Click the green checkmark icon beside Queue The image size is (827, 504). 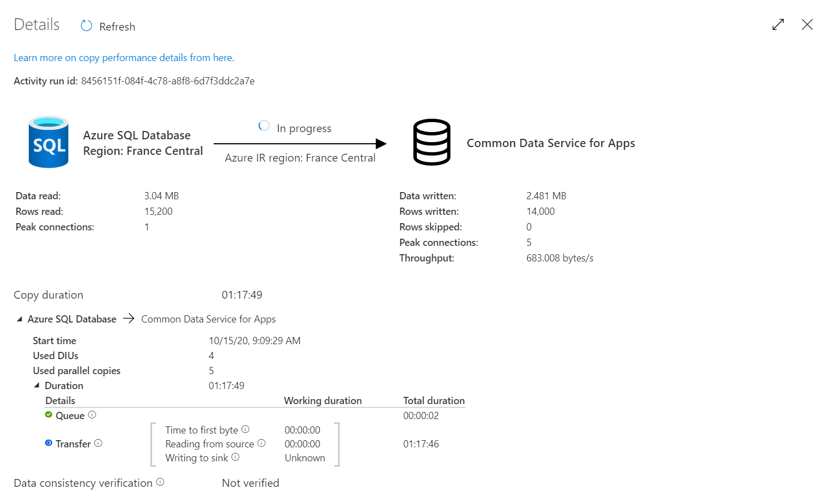click(x=49, y=415)
